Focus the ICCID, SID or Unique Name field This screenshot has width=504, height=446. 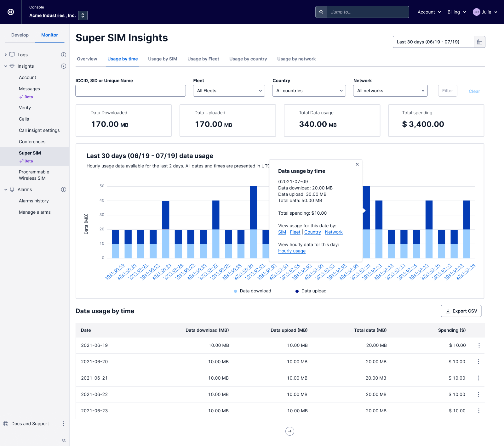click(x=130, y=91)
